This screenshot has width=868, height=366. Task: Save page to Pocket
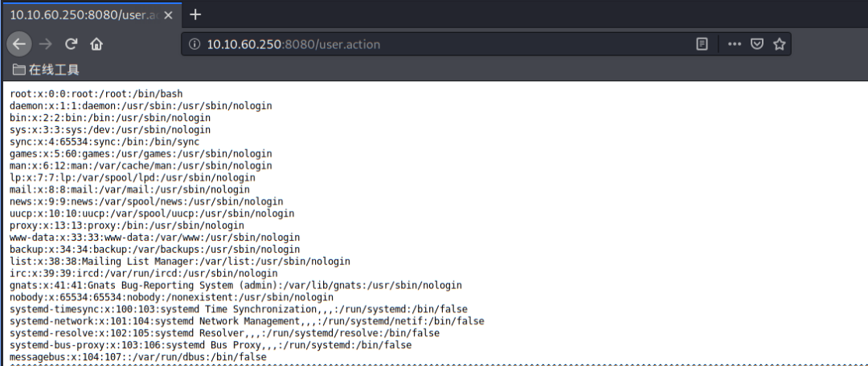coord(757,44)
